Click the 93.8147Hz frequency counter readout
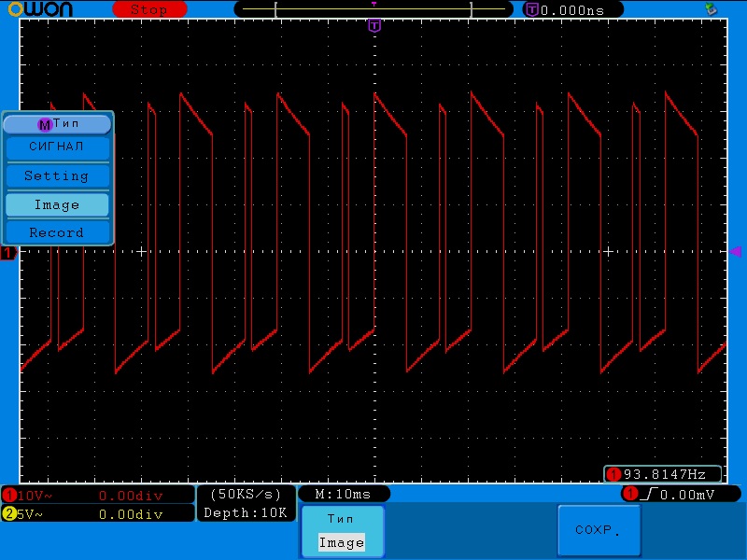 click(x=663, y=474)
